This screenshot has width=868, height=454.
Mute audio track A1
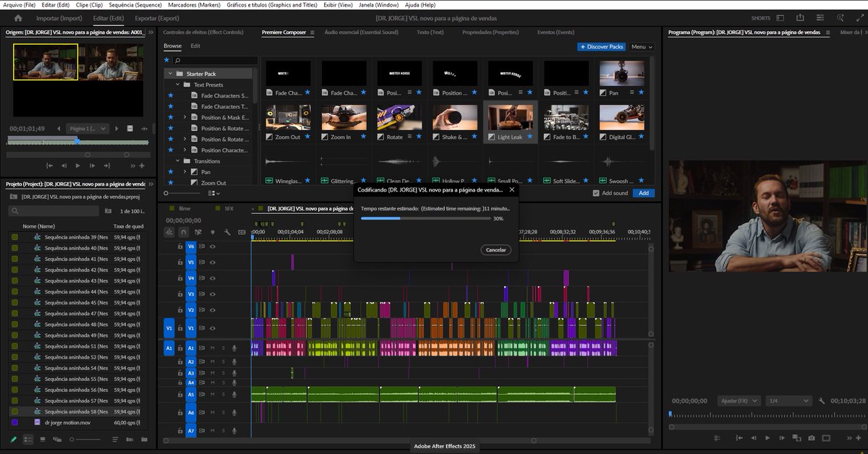point(212,348)
